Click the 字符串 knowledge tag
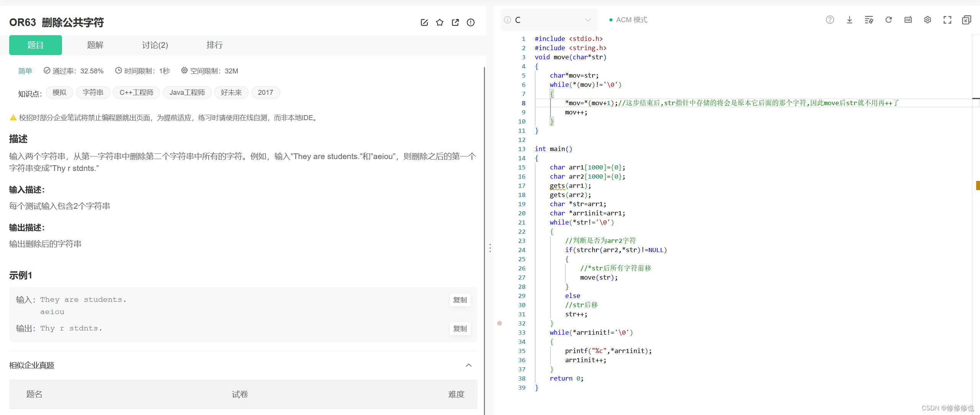This screenshot has width=980, height=415. pos(93,93)
